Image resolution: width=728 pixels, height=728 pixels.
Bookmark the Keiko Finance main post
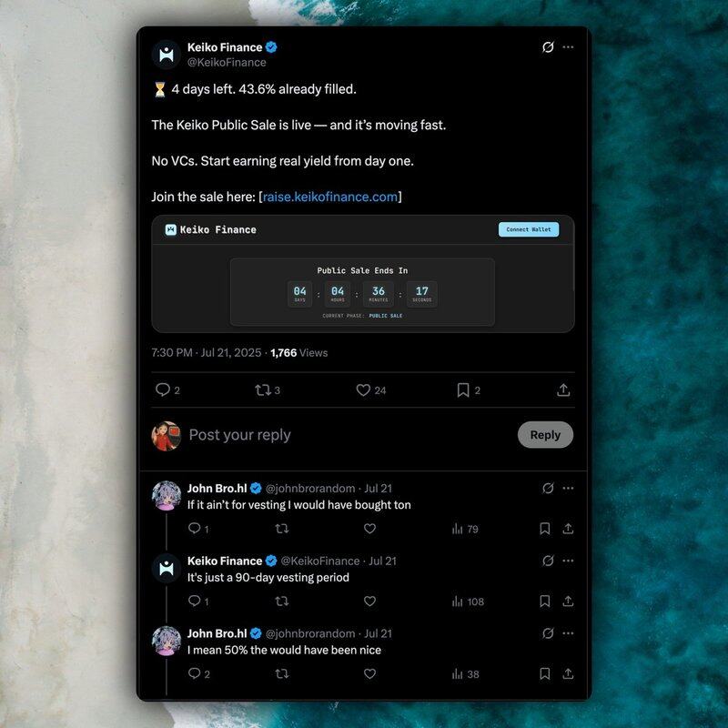click(463, 389)
